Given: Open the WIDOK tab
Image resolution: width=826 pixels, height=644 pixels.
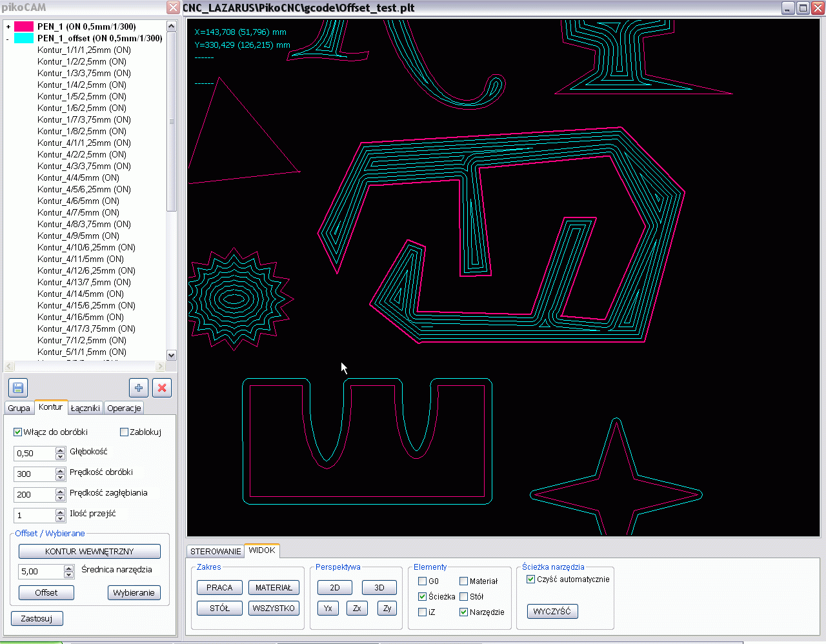Looking at the screenshot, I should [262, 550].
